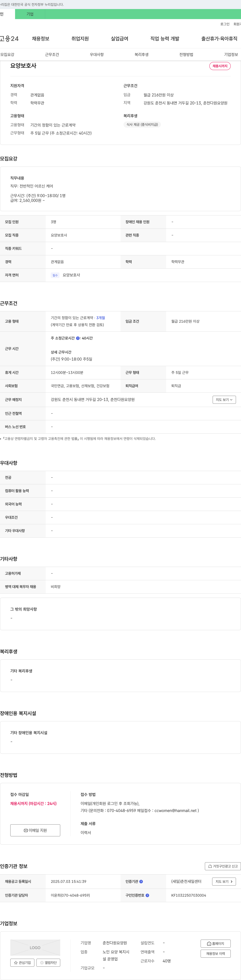
Task: Click the 필수 badge next to 요양보호사
Action: click(55, 275)
